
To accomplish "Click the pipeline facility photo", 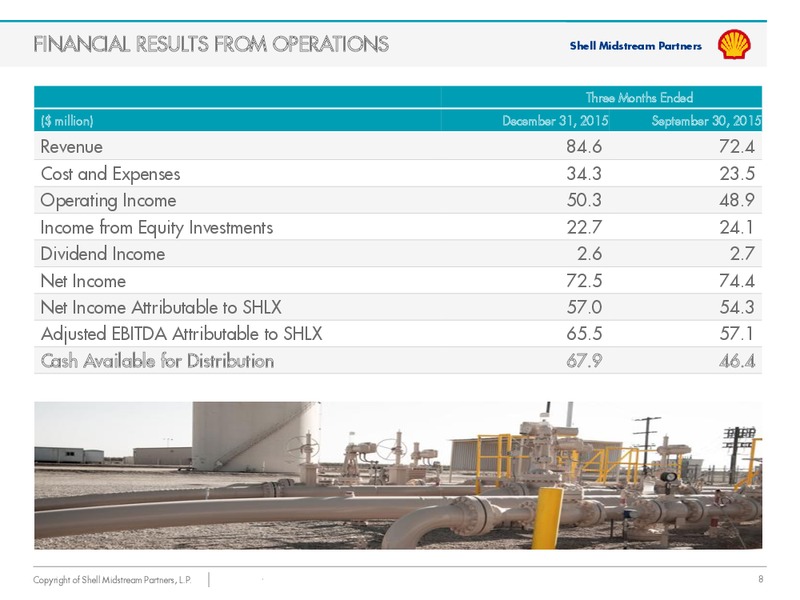I will [x=398, y=475].
